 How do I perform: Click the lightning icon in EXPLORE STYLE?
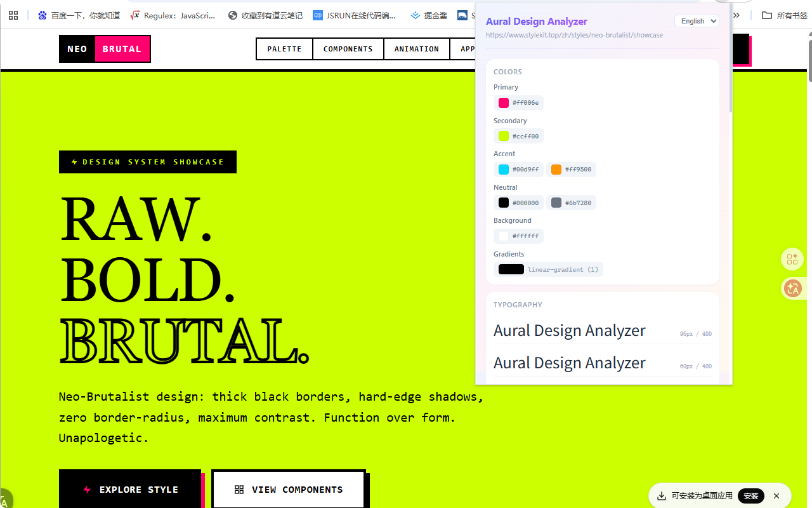88,490
